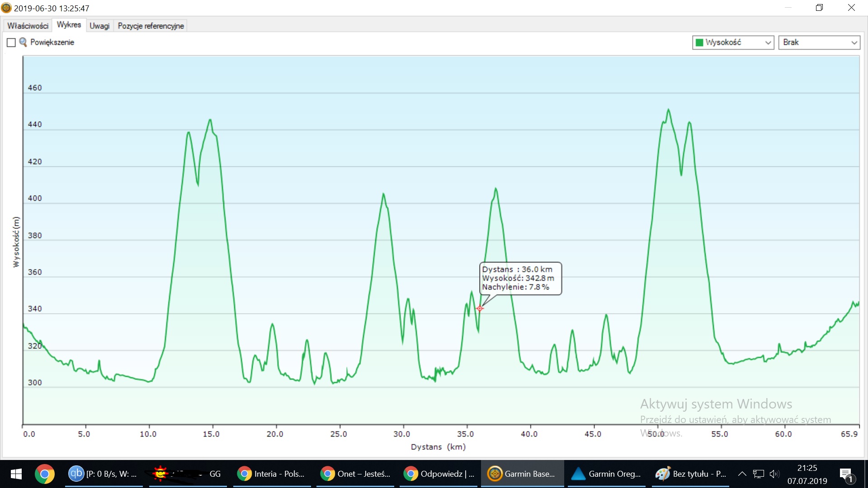Screen dimensions: 868x488
Task: Open the Windows Start menu
Action: point(16,474)
